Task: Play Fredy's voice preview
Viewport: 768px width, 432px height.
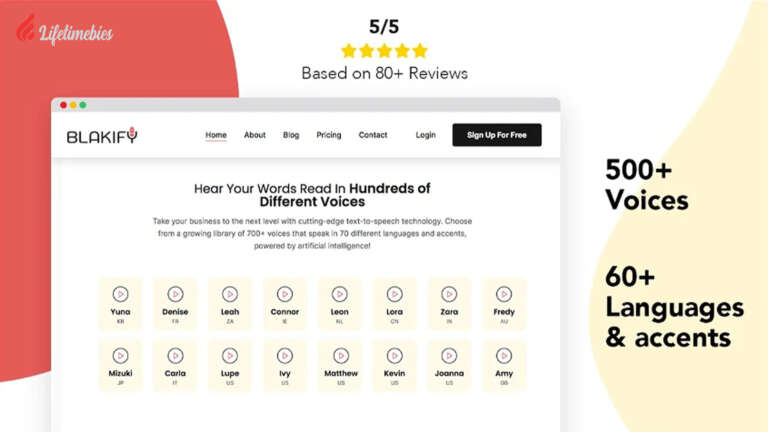Action: tap(504, 294)
